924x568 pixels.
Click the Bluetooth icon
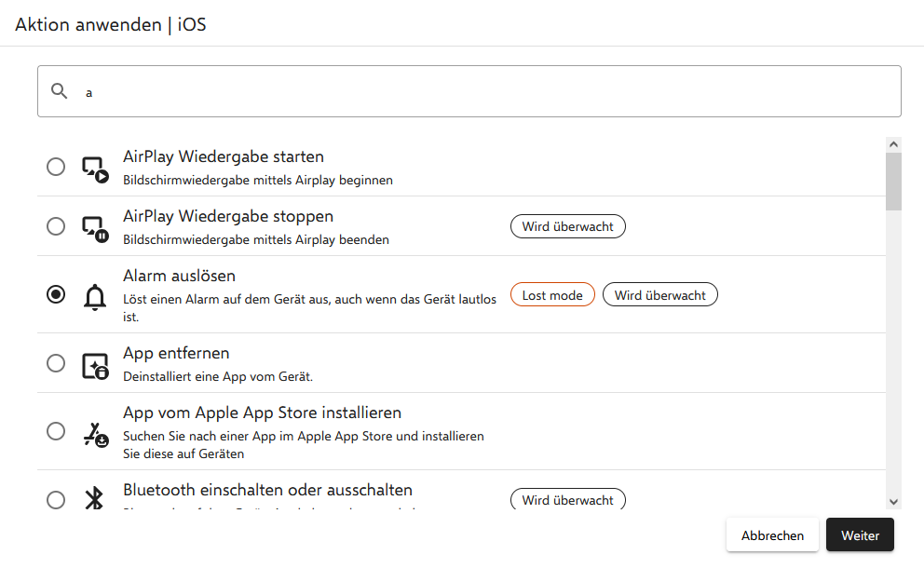(x=95, y=499)
